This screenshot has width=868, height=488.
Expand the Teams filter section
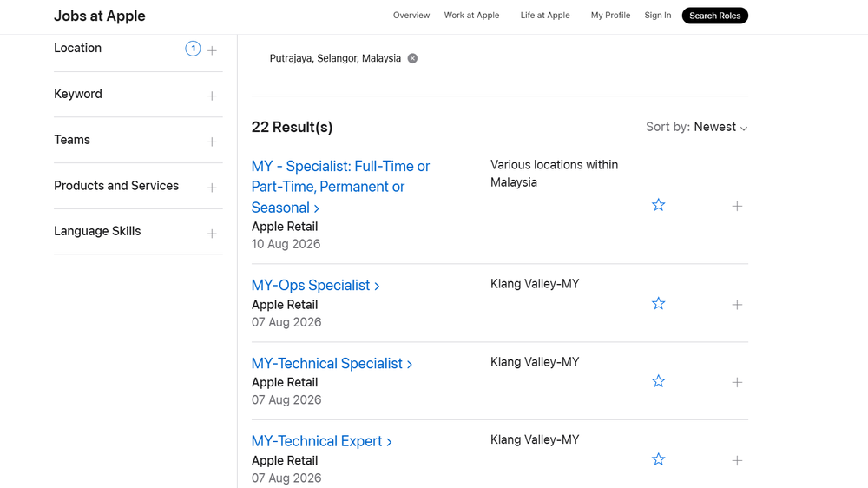pos(212,142)
